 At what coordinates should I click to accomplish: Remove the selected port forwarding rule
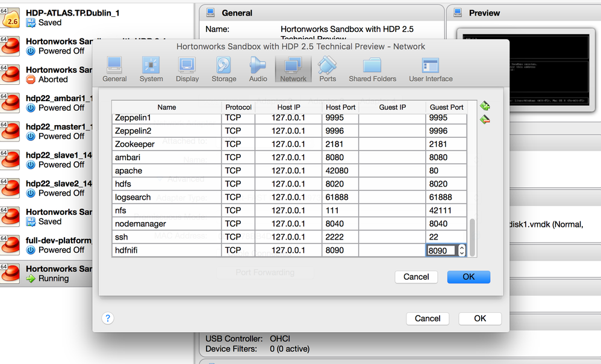coord(485,119)
